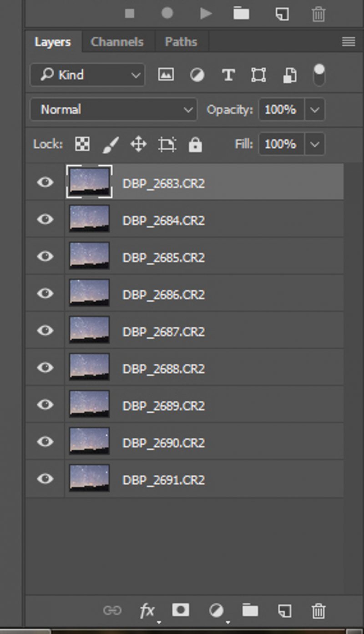364x634 pixels.
Task: Toggle the layer filtering switch
Action: (x=318, y=75)
